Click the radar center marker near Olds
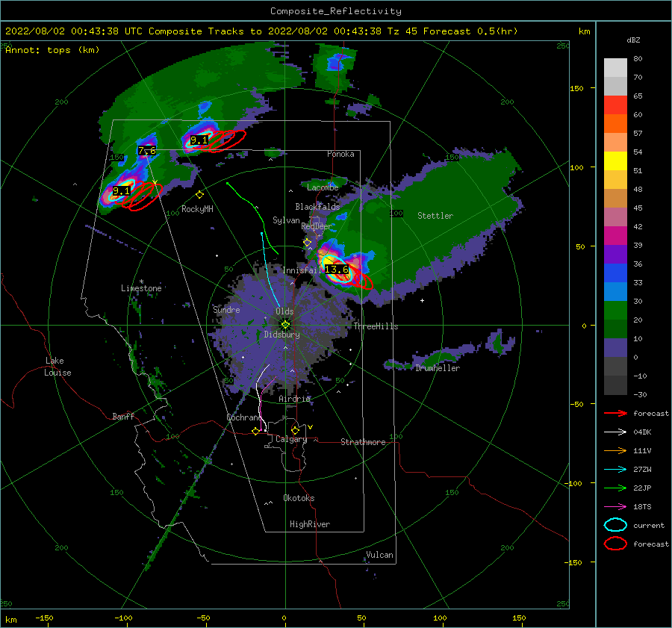The width and height of the screenshot is (672, 628). (x=285, y=325)
